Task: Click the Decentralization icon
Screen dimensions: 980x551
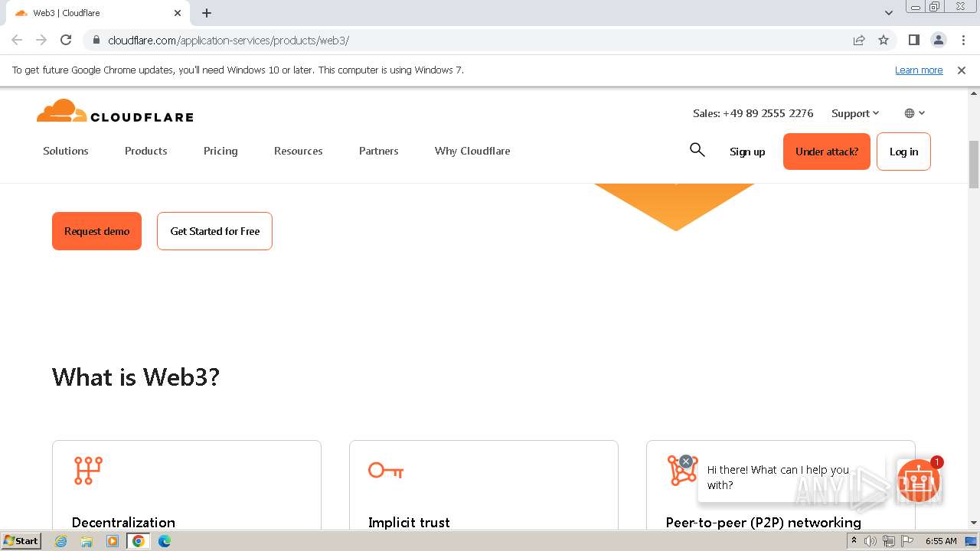Action: point(88,470)
